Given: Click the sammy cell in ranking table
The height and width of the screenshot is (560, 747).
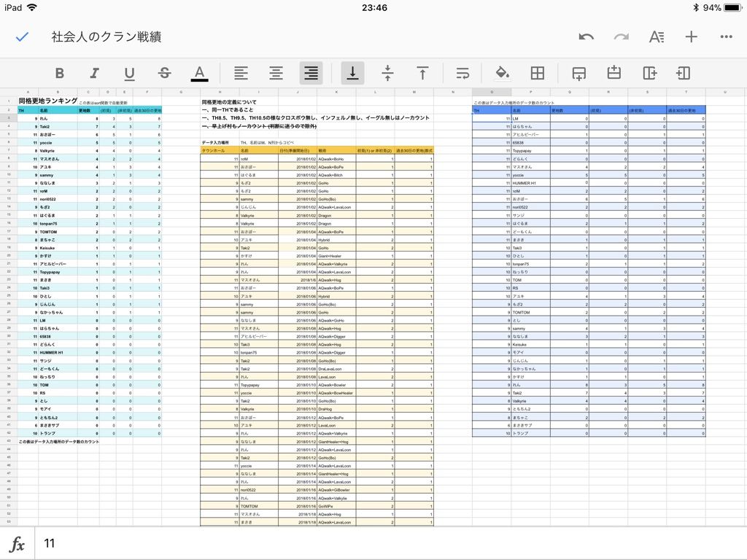Looking at the screenshot, I should click(58, 175).
